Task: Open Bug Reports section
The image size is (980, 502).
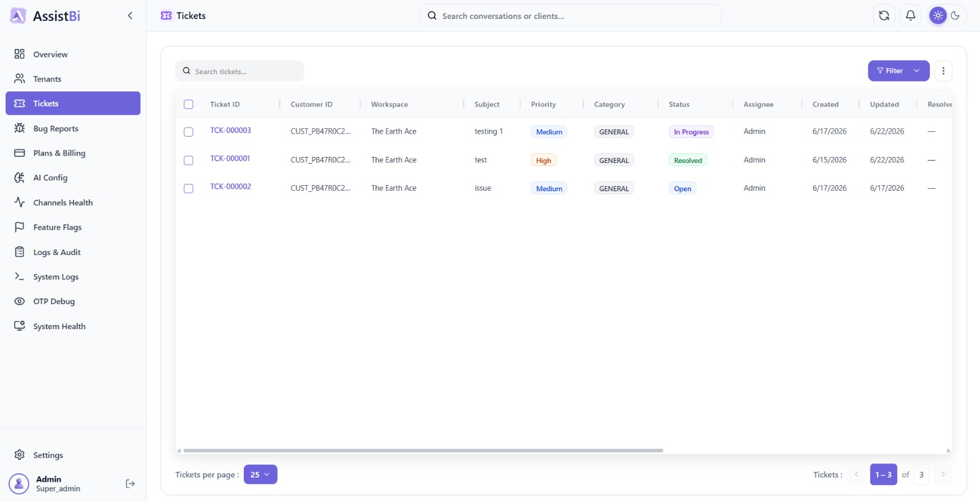Action: [73, 128]
